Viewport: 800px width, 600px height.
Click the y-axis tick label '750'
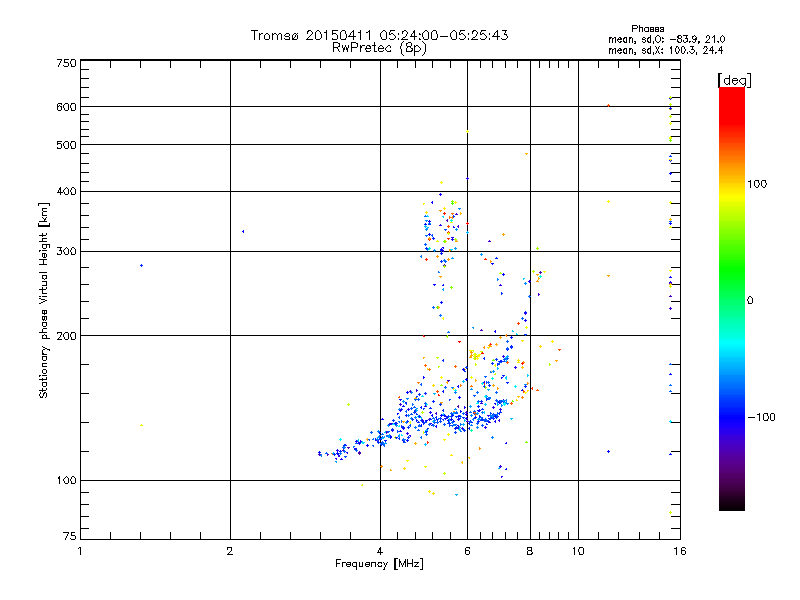[x=66, y=63]
